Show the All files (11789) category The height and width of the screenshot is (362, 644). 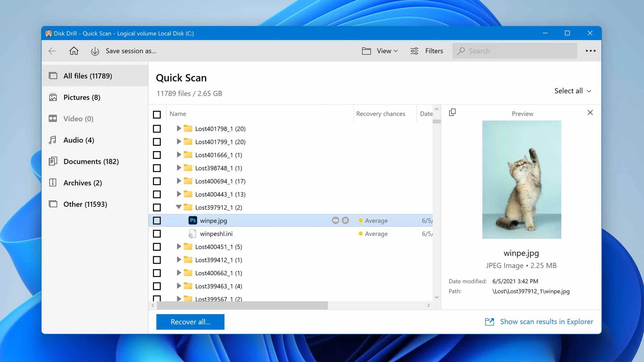pyautogui.click(x=95, y=76)
